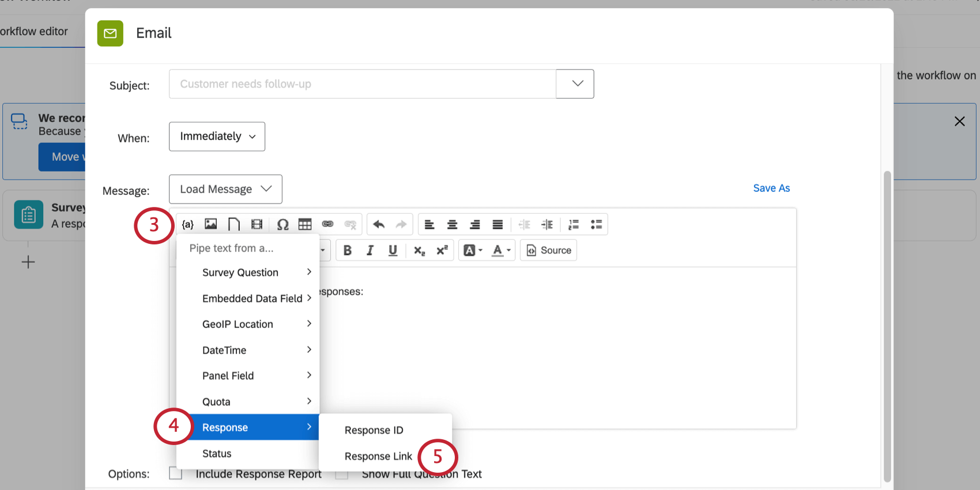Choose Embedded Data Field in piped text menu
Viewport: 980px width, 490px height.
[x=252, y=298]
